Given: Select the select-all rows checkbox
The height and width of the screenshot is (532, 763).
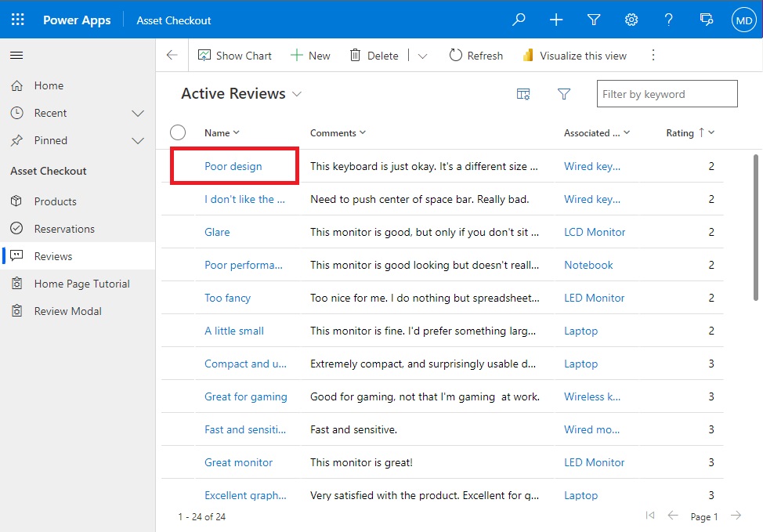Looking at the screenshot, I should [x=178, y=132].
